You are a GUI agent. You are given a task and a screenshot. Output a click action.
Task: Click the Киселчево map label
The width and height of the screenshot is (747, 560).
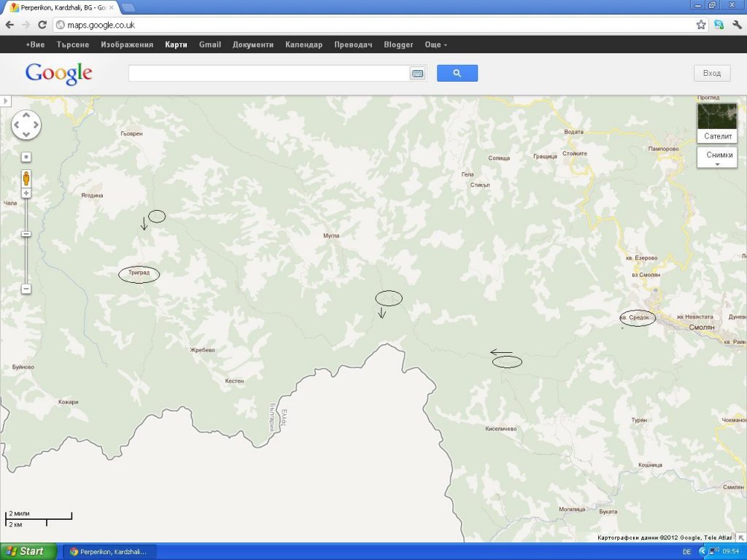click(500, 429)
